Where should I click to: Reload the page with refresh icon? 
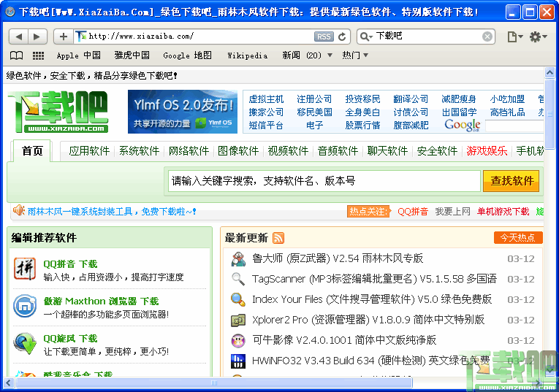tap(342, 36)
